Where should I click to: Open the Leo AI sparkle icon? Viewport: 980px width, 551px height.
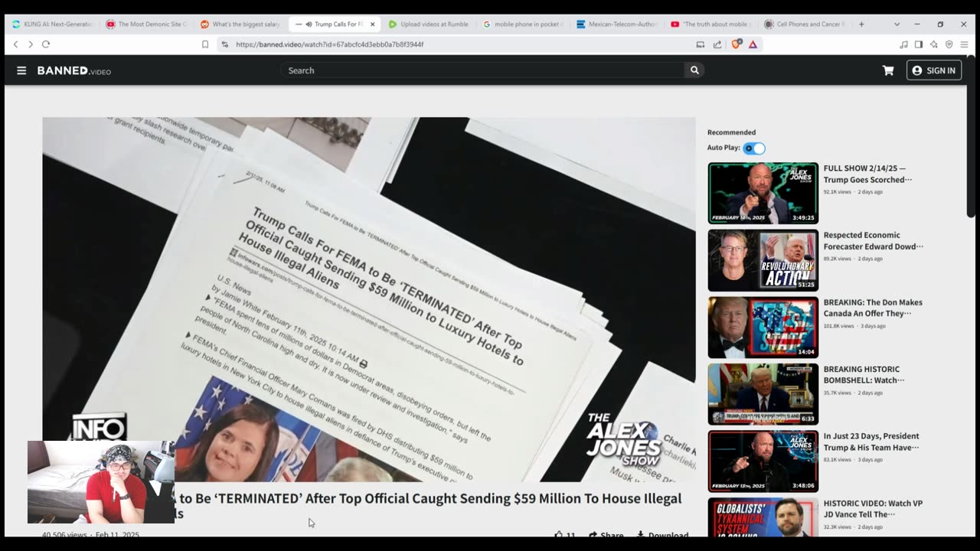click(x=934, y=44)
